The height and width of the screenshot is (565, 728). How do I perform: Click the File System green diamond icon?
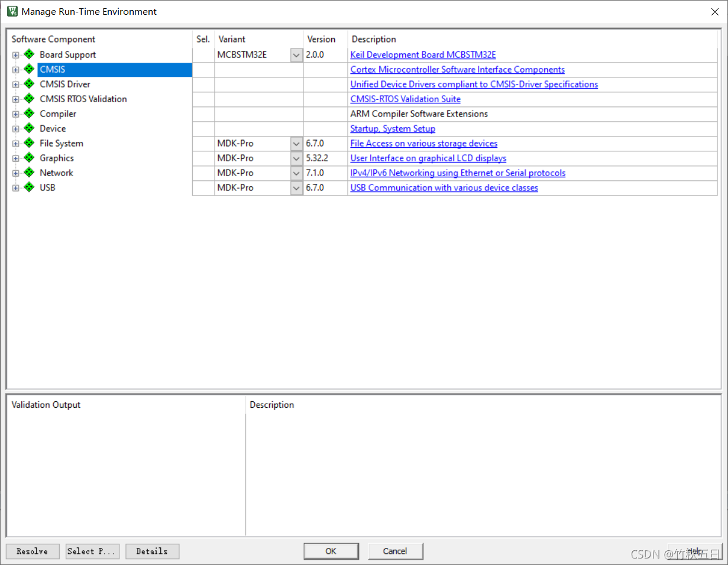point(29,143)
